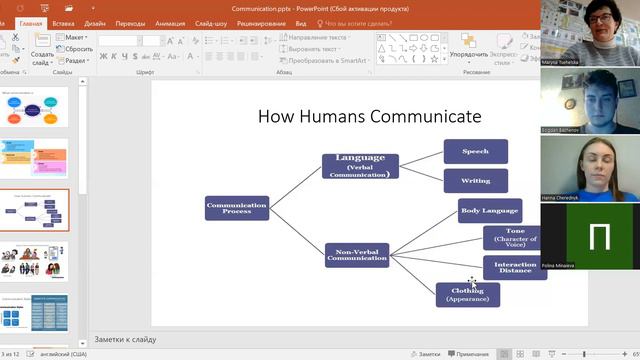
Task: Switch to the Рецензирование tab
Action: [261, 24]
